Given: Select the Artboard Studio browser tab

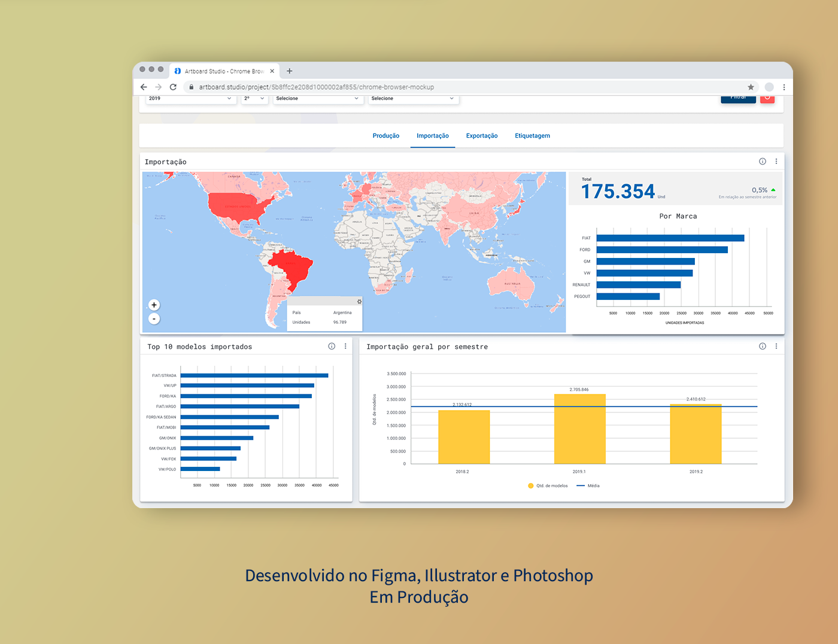Looking at the screenshot, I should 224,71.
